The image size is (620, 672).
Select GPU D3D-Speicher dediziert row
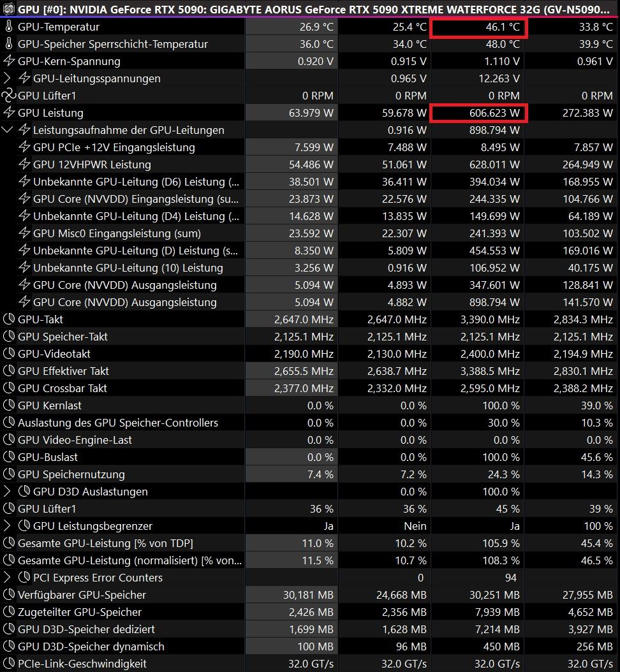(310, 629)
